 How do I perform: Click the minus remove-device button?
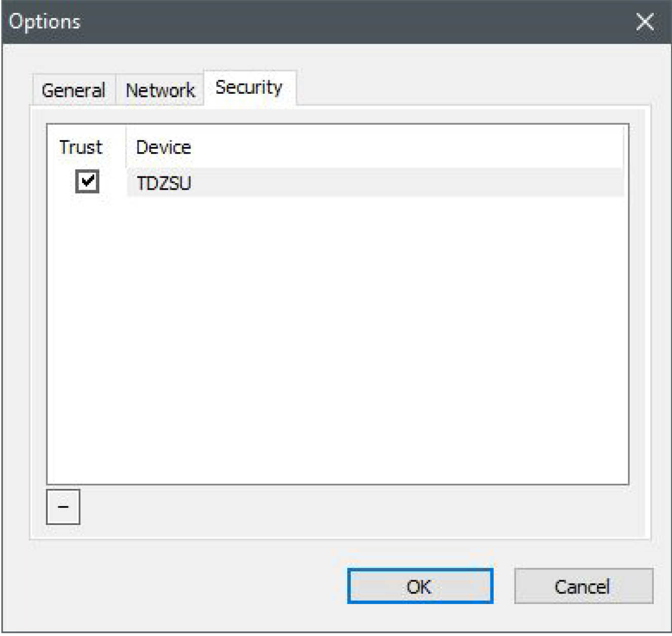pos(63,506)
